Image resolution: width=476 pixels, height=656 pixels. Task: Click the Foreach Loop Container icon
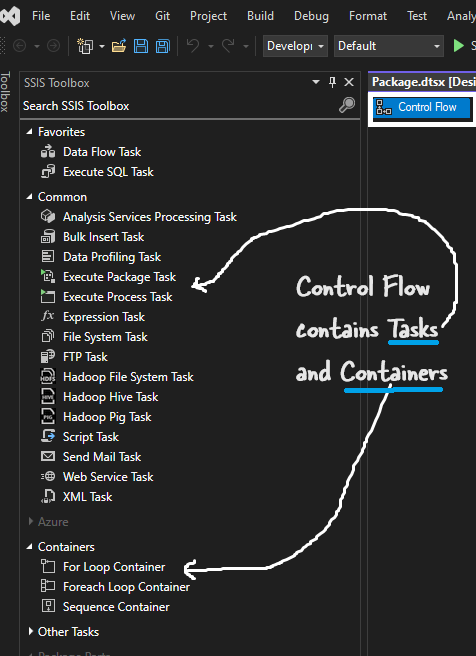click(x=48, y=587)
